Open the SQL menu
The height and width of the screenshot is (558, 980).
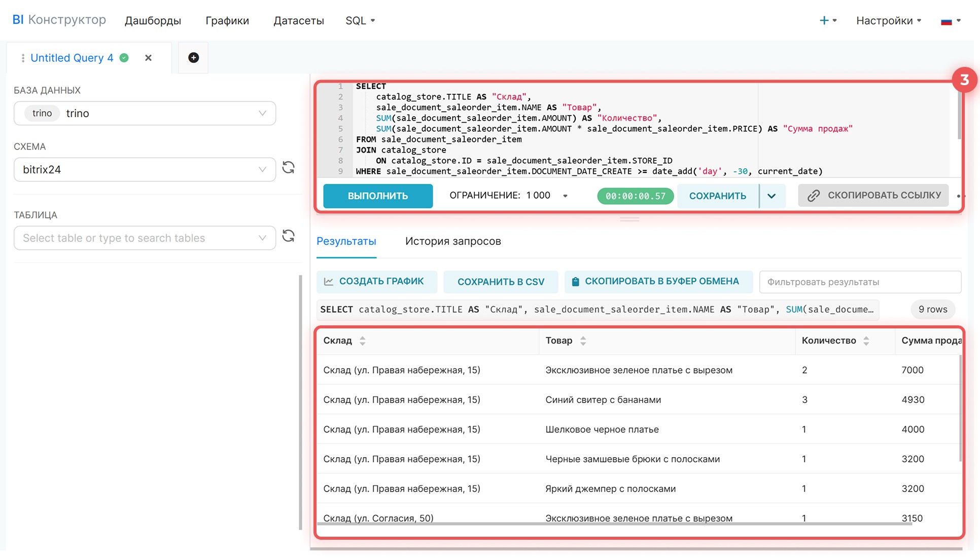[x=360, y=21]
